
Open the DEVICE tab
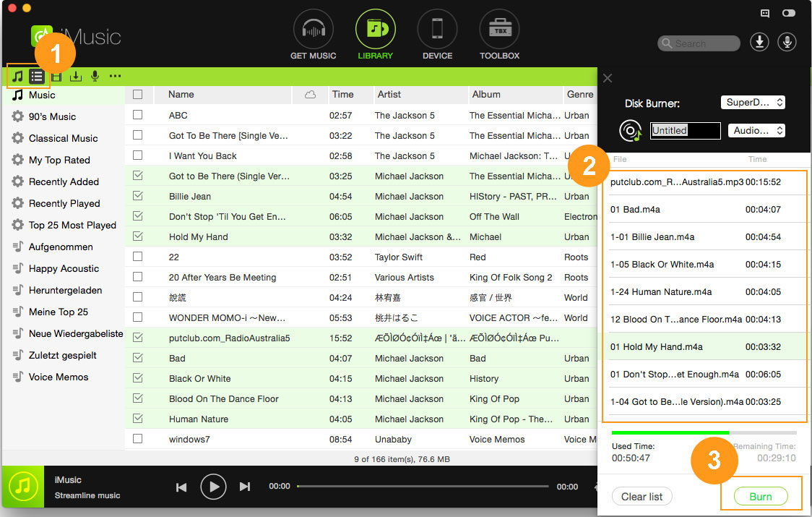coord(437,35)
